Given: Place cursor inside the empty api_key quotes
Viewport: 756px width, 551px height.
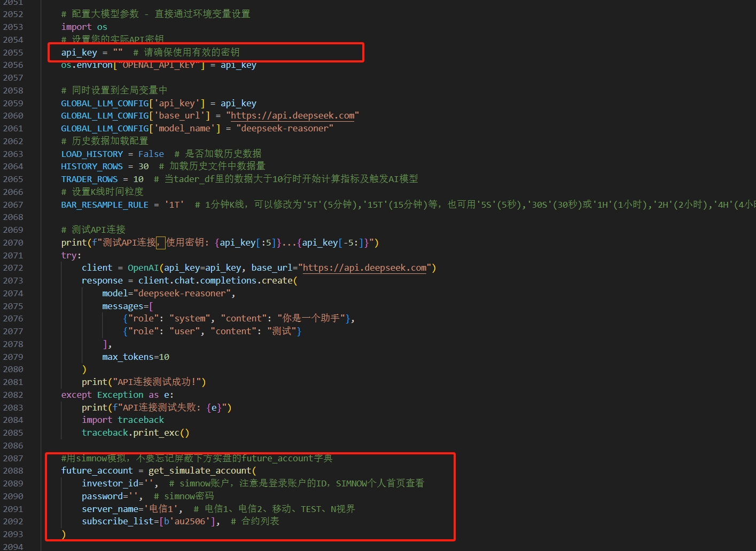Looking at the screenshot, I should coord(118,52).
